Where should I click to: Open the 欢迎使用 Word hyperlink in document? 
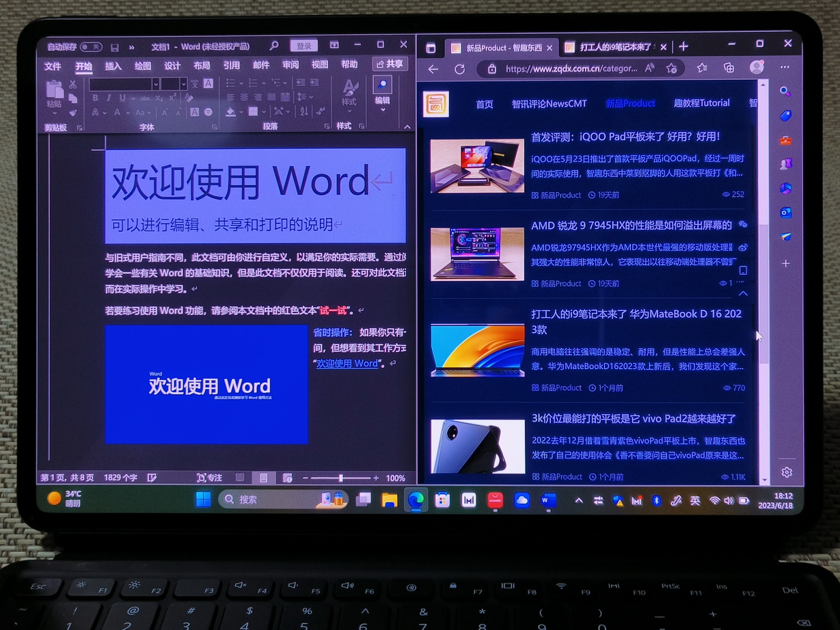pos(347,364)
